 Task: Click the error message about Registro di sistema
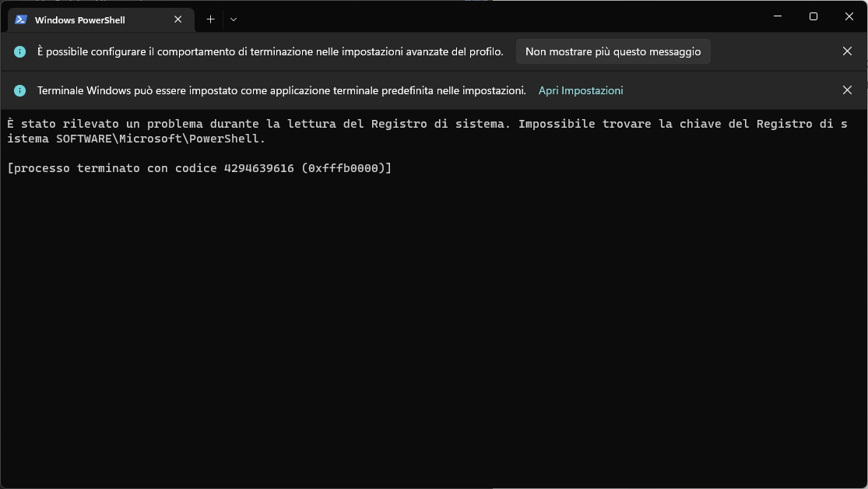point(311,123)
